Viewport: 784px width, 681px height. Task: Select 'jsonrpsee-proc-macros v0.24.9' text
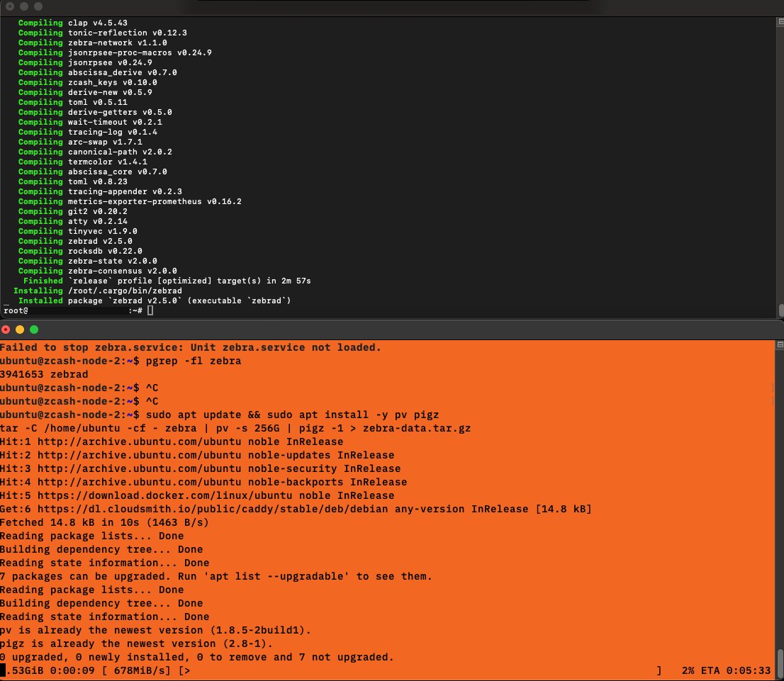(140, 52)
